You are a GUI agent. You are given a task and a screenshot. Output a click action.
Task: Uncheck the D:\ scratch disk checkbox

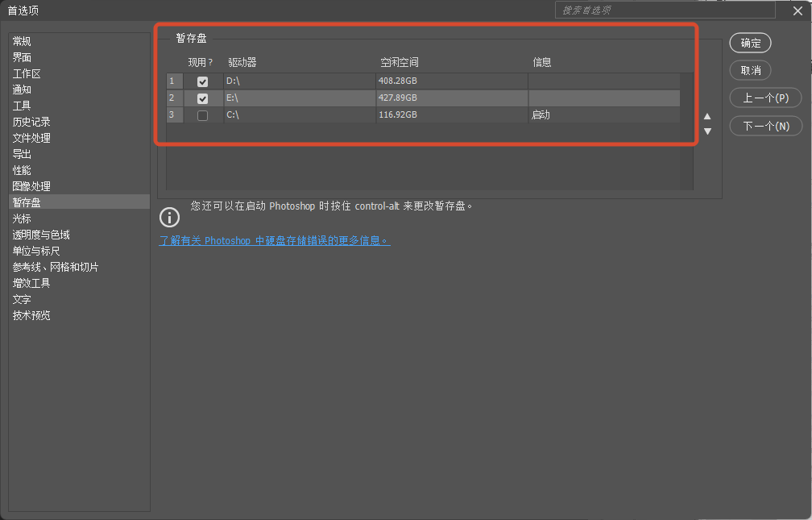202,81
